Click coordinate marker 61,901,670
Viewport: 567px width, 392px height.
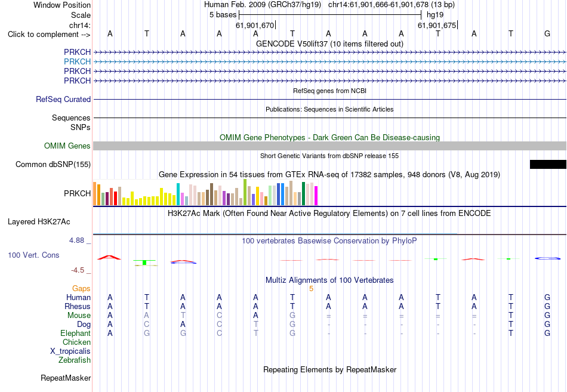(x=255, y=25)
